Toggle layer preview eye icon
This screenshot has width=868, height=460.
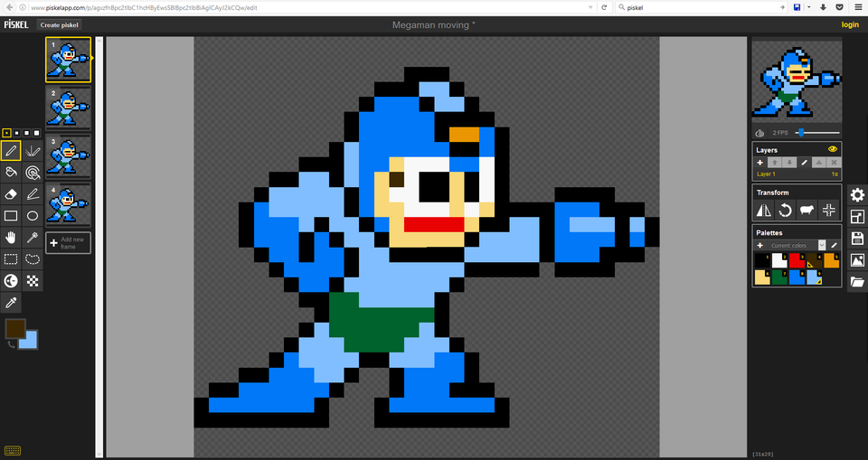coord(833,149)
